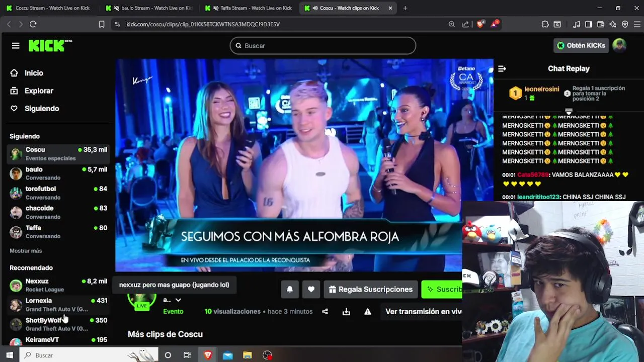Toggle the heart follow button
This screenshot has width=644, height=362.
[311, 290]
